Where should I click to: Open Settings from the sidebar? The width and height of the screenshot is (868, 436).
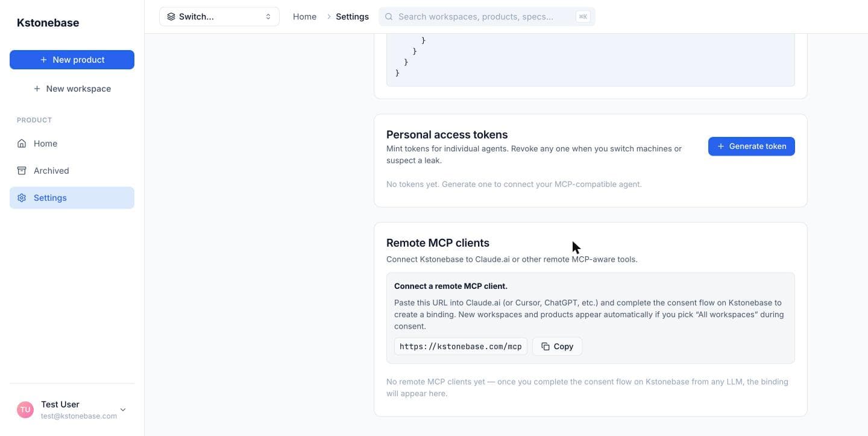[72, 198]
